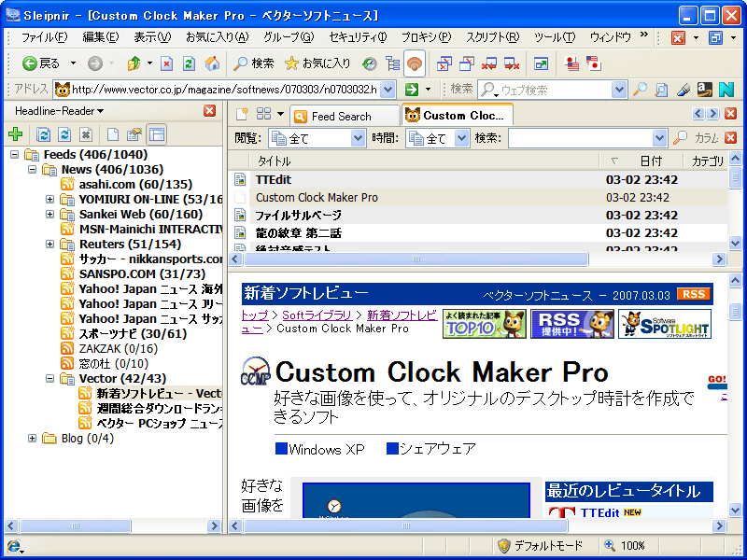This screenshot has width=747, height=560.
Task: Click the close-tabs-to-left icon
Action: tap(488, 63)
